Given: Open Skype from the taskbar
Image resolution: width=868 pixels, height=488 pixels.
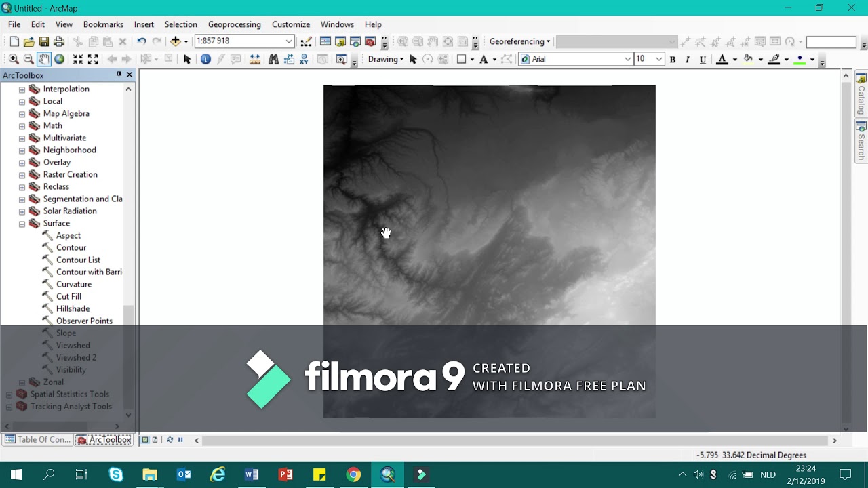Looking at the screenshot, I should (116, 474).
